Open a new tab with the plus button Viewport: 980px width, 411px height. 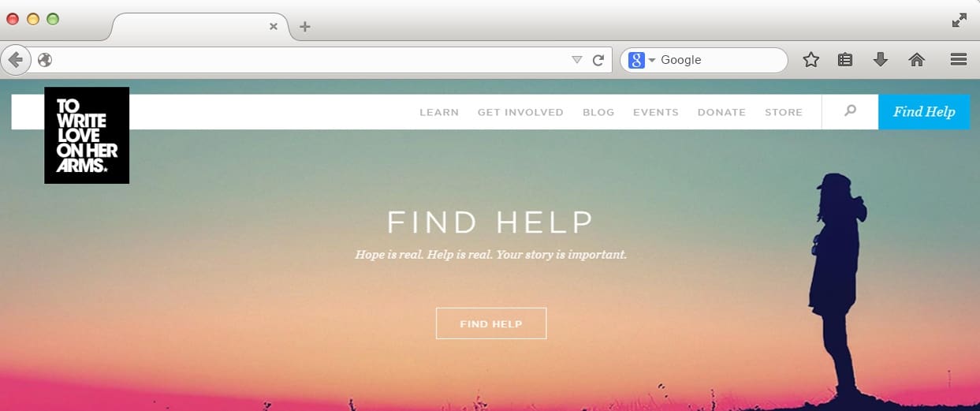[305, 27]
